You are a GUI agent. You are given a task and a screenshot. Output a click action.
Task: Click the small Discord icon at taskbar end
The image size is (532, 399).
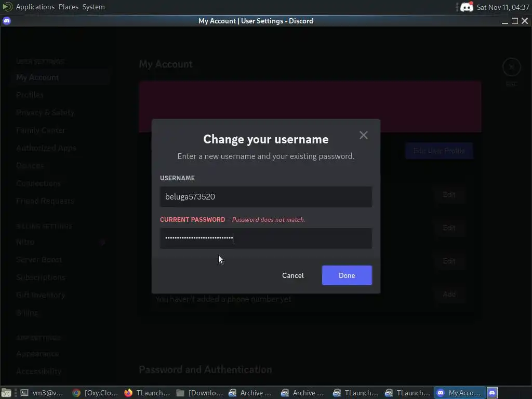click(x=493, y=393)
